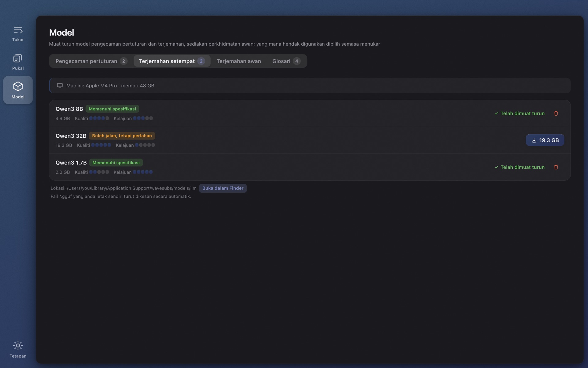Click the Boleh jalan, tetapi perlahan badge
The height and width of the screenshot is (368, 588).
[x=122, y=136]
